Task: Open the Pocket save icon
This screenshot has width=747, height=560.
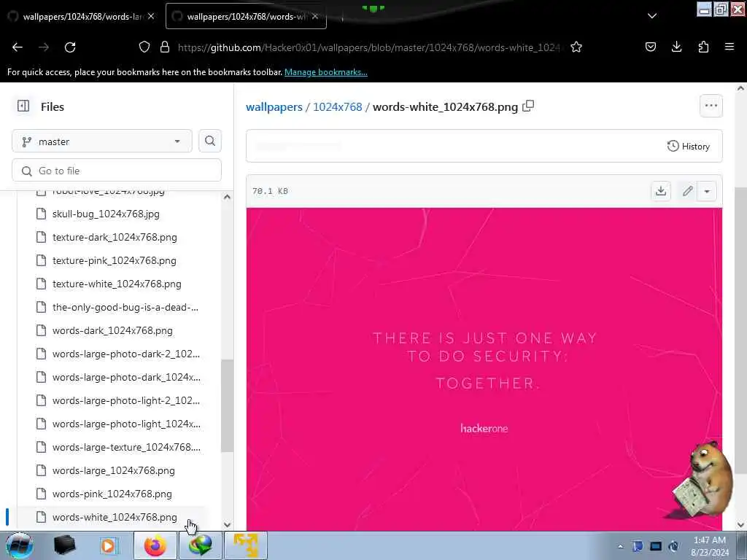Action: coord(650,47)
